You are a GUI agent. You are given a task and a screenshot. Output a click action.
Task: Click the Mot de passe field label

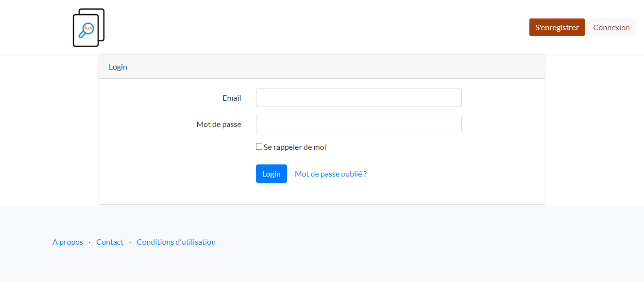(x=219, y=124)
